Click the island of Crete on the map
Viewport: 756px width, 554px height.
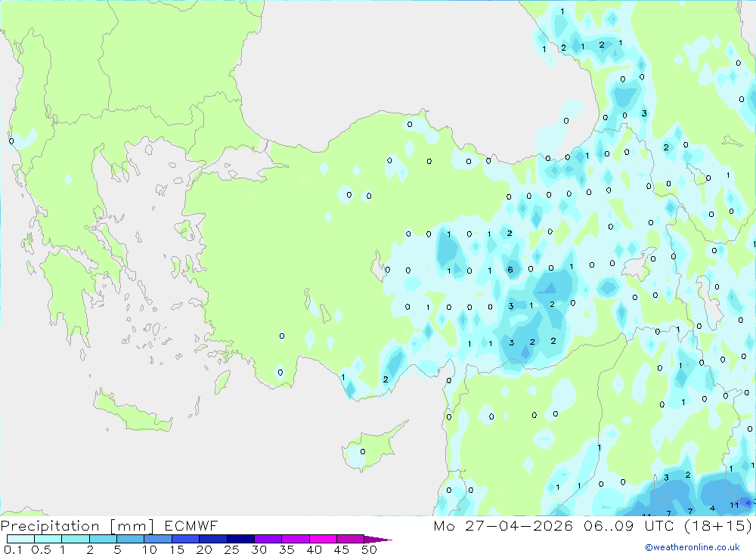point(132,412)
